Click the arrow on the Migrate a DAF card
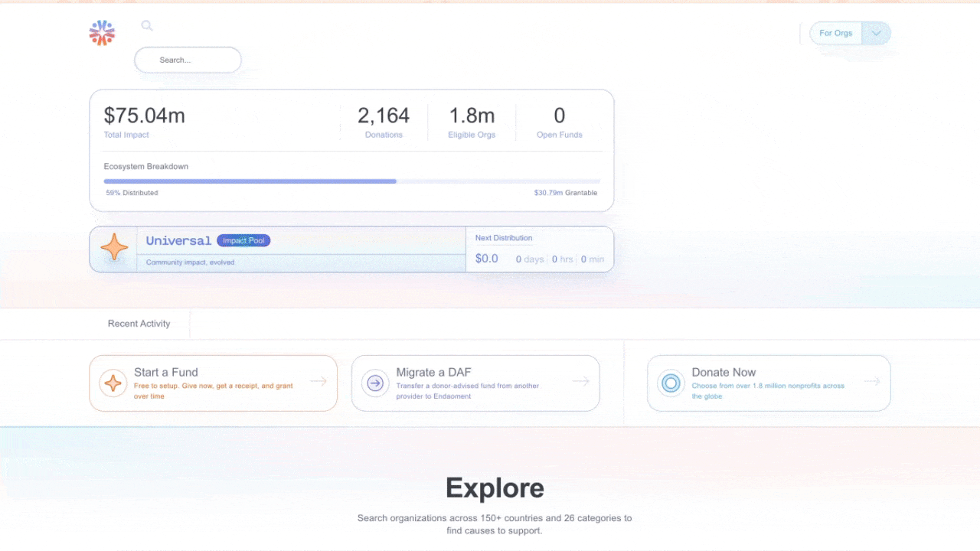This screenshot has width=980, height=551. pos(580,382)
